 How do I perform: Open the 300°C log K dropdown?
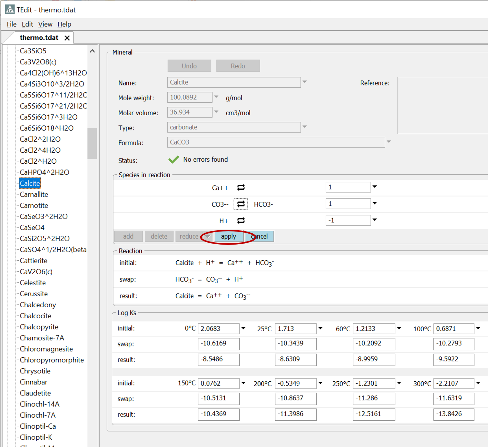(478, 383)
